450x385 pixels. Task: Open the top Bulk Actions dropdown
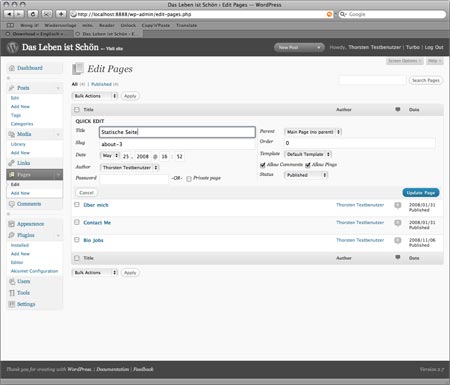pos(95,96)
